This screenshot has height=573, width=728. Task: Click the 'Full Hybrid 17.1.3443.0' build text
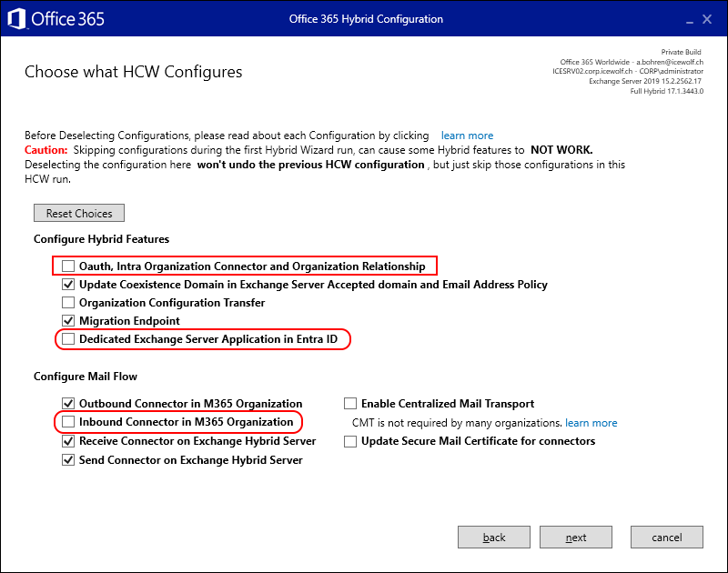[x=667, y=91]
